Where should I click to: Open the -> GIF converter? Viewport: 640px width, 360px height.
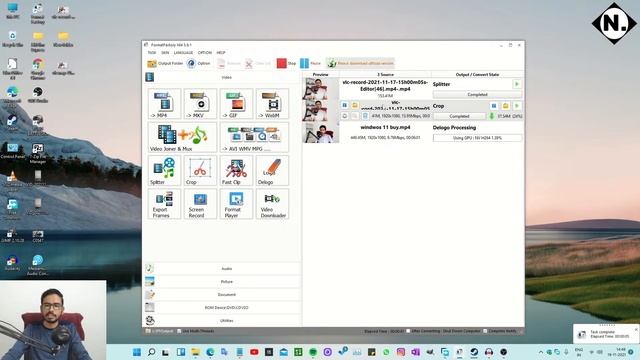pyautogui.click(x=236, y=104)
